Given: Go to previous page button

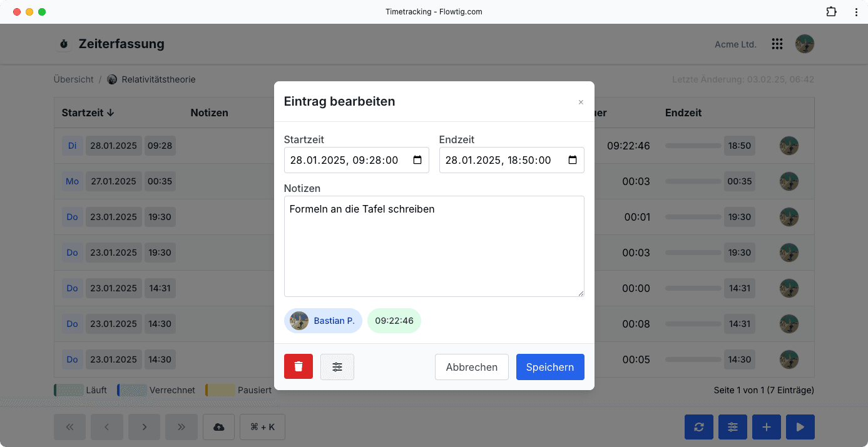Looking at the screenshot, I should coord(107,427).
